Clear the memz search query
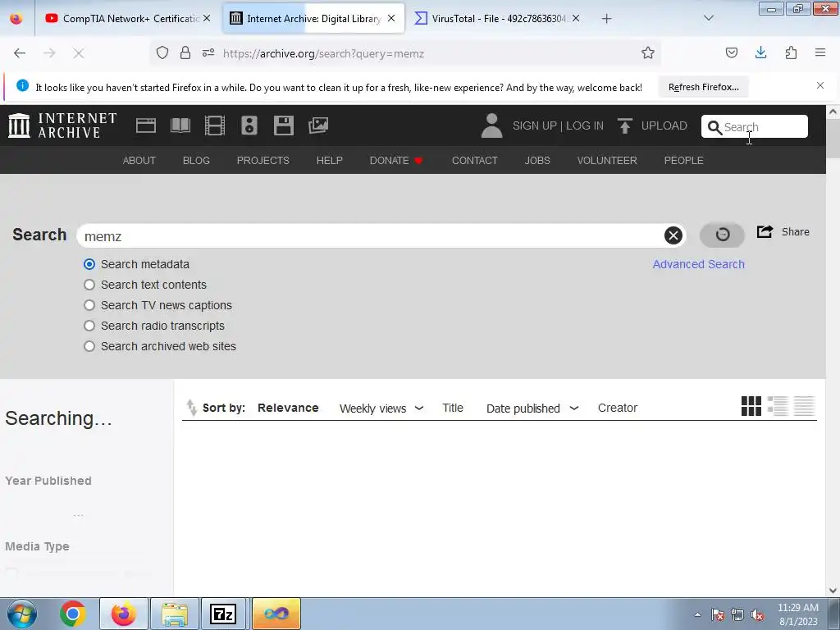The height and width of the screenshot is (630, 840). coord(673,235)
